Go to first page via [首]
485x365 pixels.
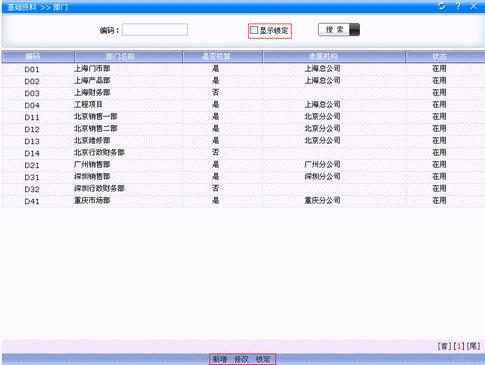click(444, 346)
